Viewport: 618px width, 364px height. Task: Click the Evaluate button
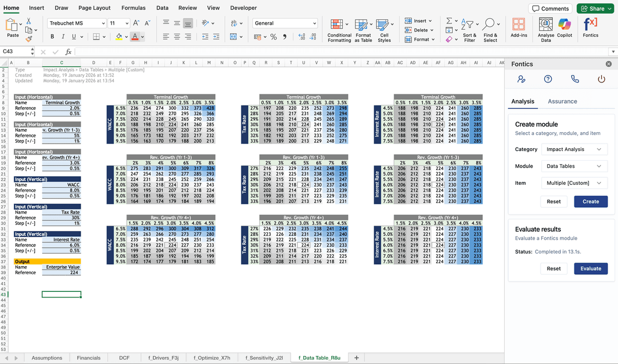point(591,268)
